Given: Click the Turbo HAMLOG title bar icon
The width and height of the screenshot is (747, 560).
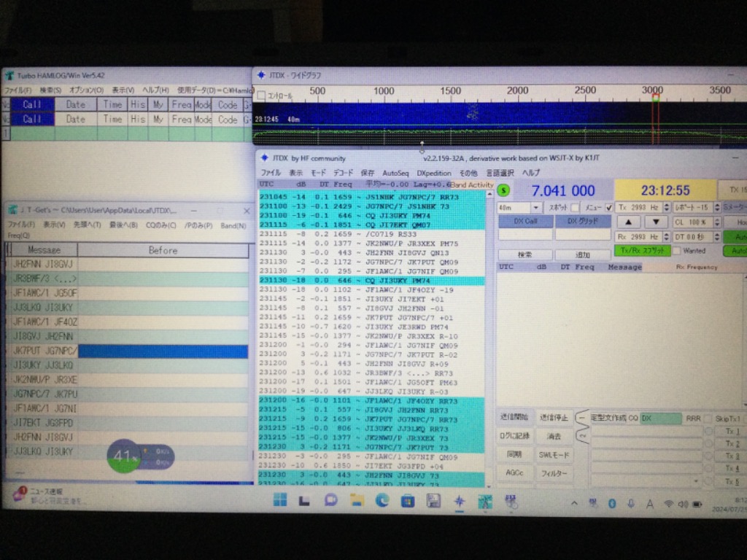Looking at the screenshot, I should click(x=9, y=75).
